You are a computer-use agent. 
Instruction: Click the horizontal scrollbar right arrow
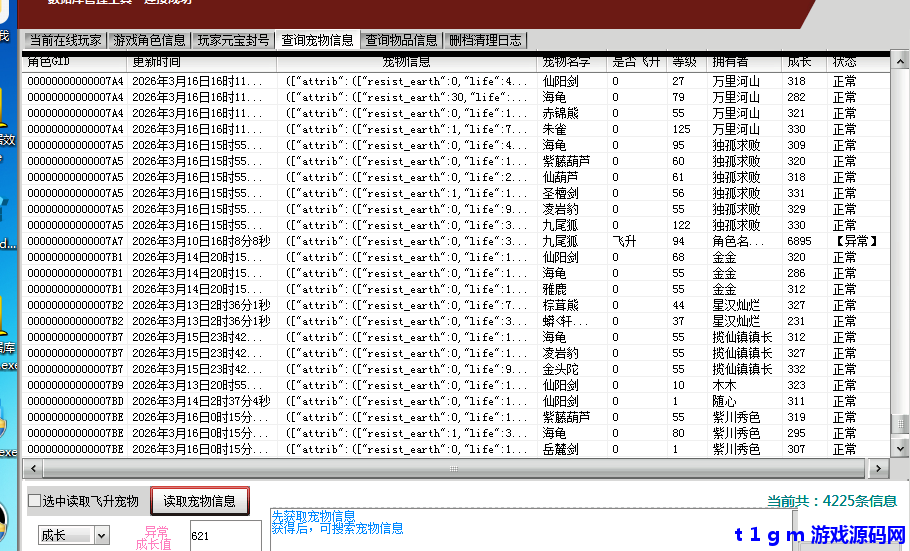[881, 468]
